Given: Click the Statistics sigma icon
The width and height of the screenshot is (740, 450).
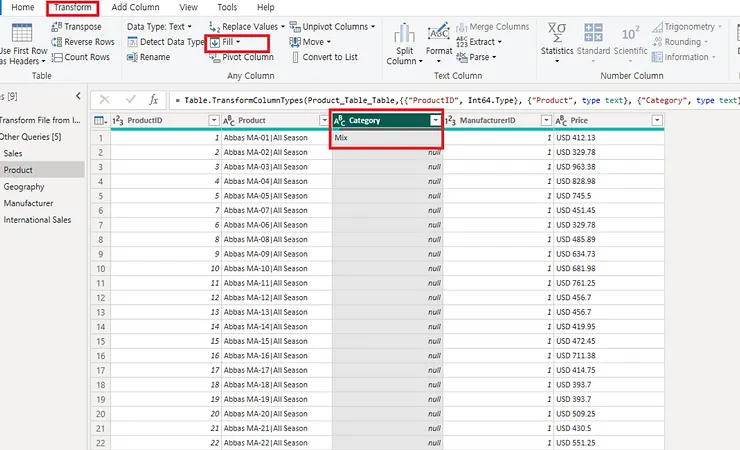Looking at the screenshot, I should pos(557,32).
